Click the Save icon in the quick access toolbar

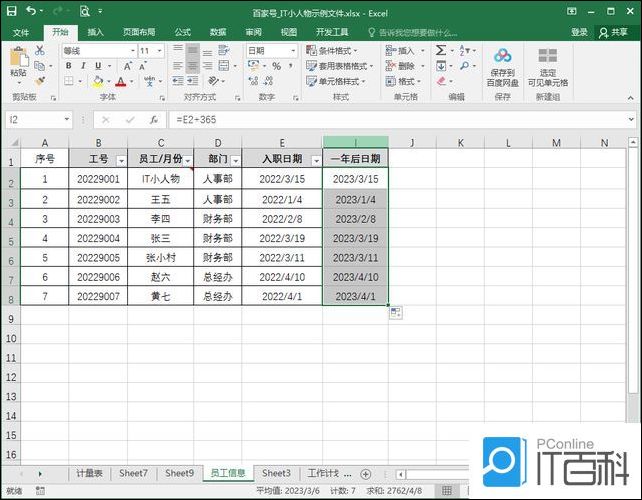coord(12,12)
